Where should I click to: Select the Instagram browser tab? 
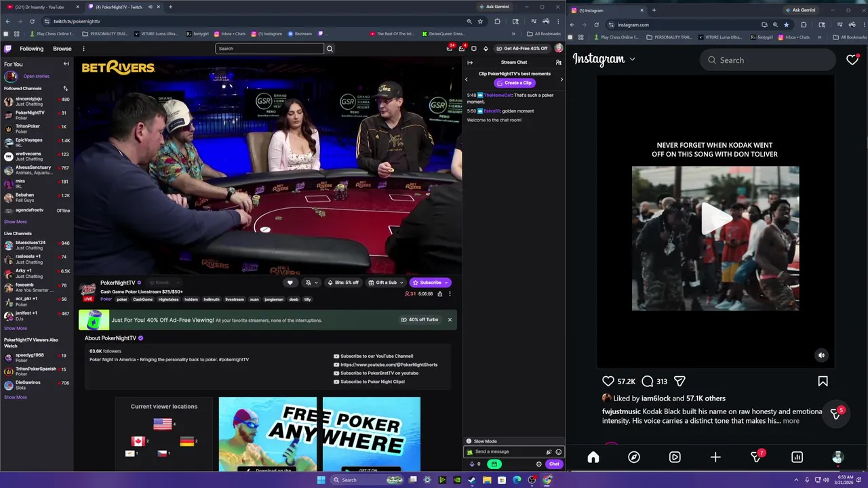(x=608, y=10)
